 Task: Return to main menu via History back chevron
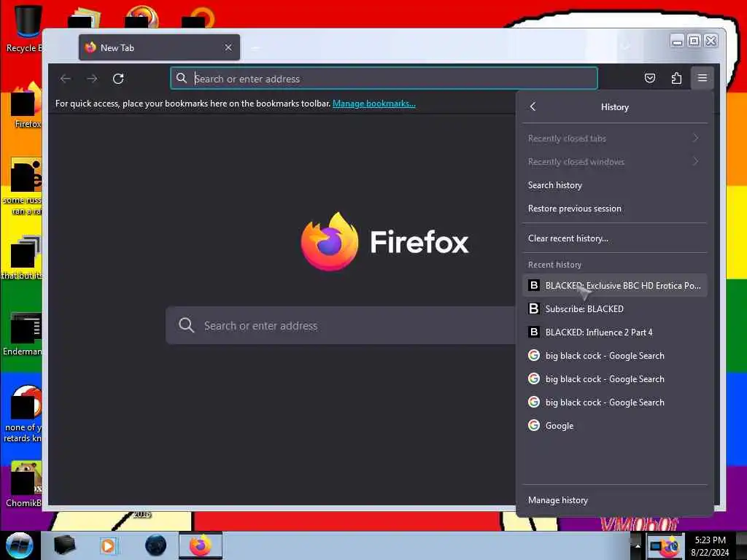click(x=533, y=106)
